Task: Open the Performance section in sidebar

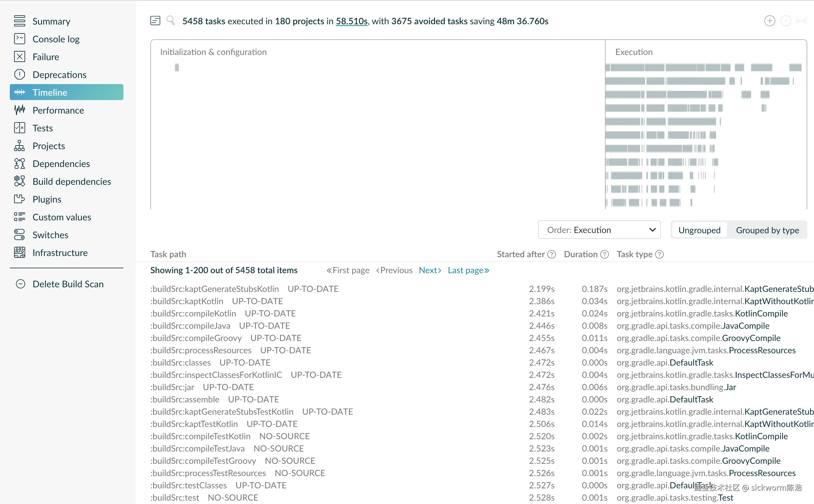Action: tap(58, 110)
